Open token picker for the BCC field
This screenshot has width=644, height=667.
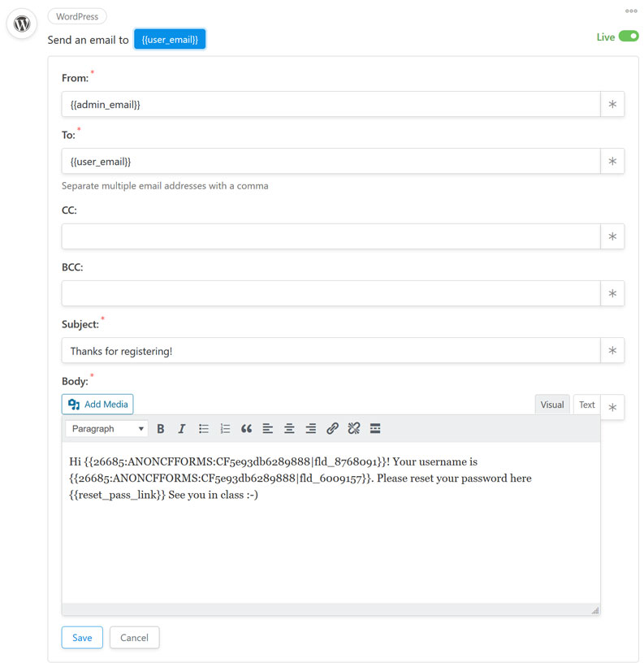(612, 293)
